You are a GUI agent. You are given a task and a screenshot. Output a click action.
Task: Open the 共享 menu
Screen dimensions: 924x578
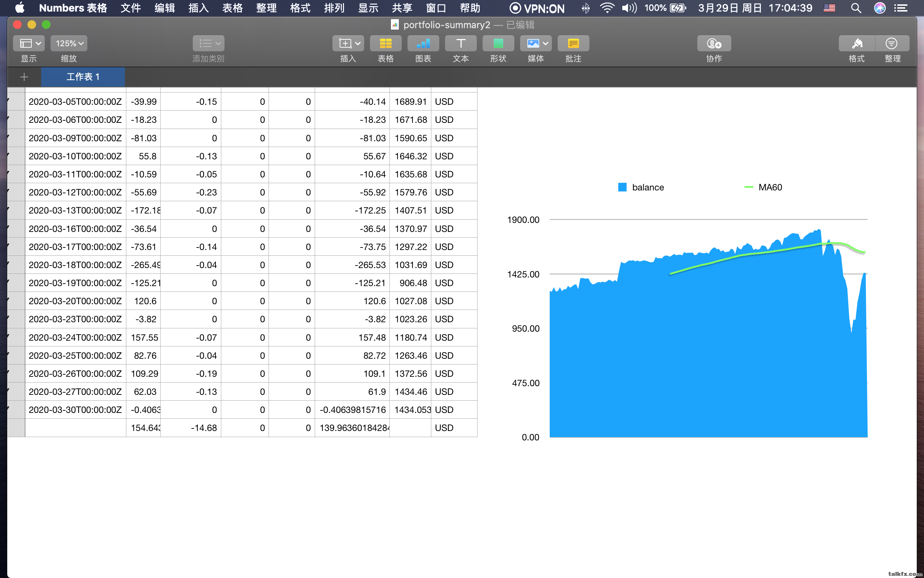click(x=402, y=8)
